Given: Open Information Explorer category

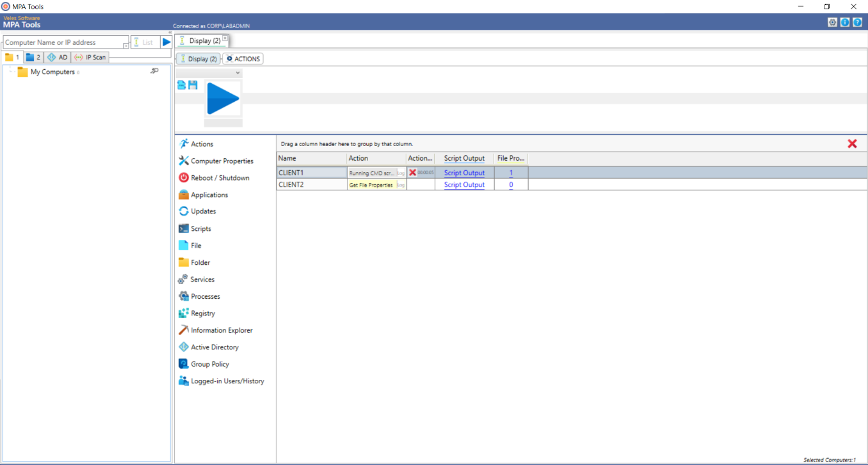Looking at the screenshot, I should coord(216,330).
